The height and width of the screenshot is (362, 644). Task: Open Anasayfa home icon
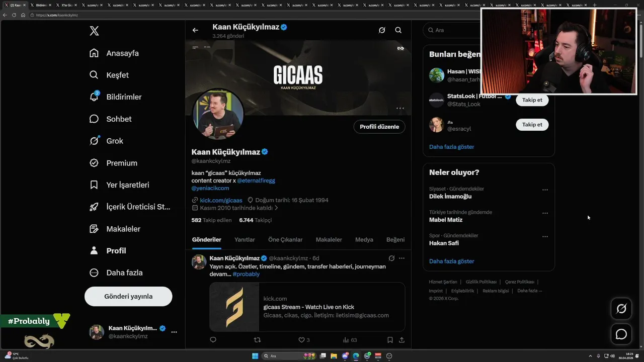pos(94,53)
